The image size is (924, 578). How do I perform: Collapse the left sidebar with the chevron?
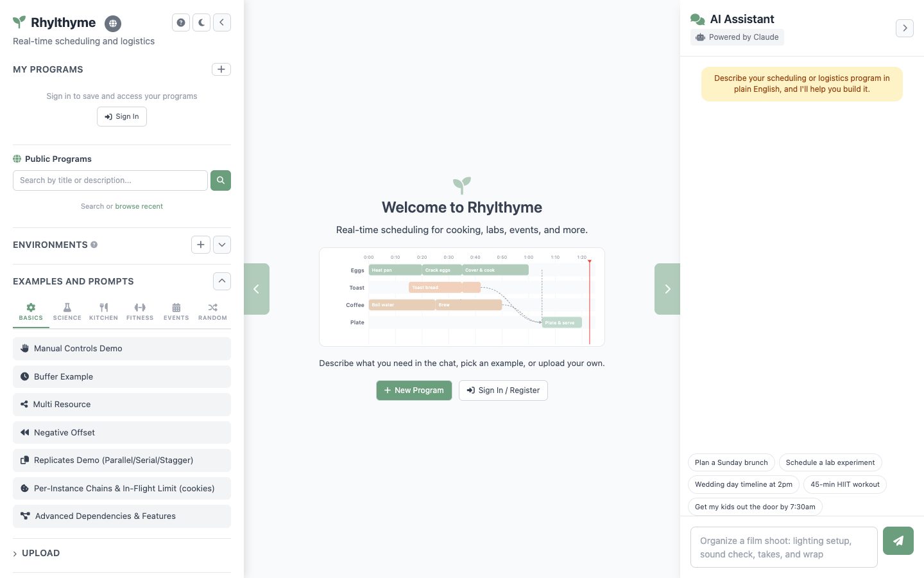tap(222, 22)
